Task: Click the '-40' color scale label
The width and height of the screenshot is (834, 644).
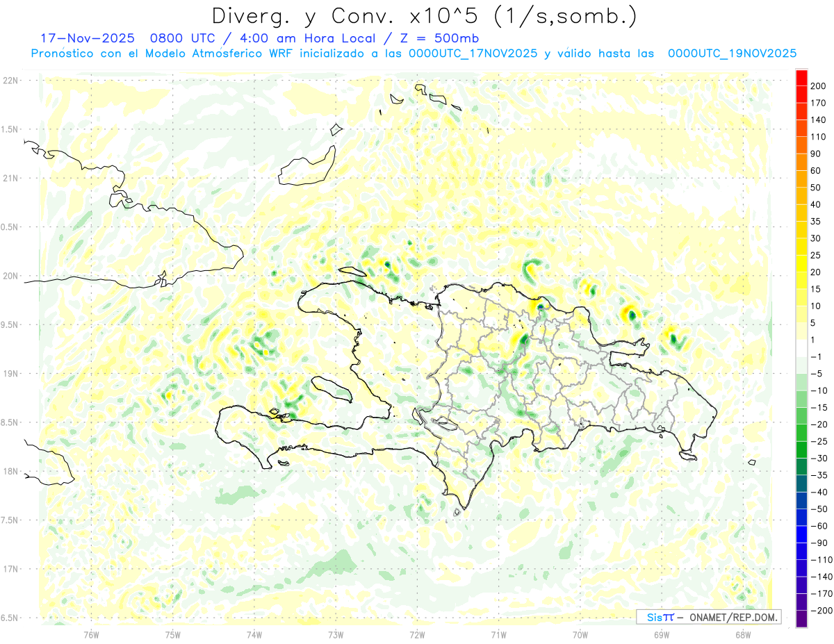Action: point(820,493)
